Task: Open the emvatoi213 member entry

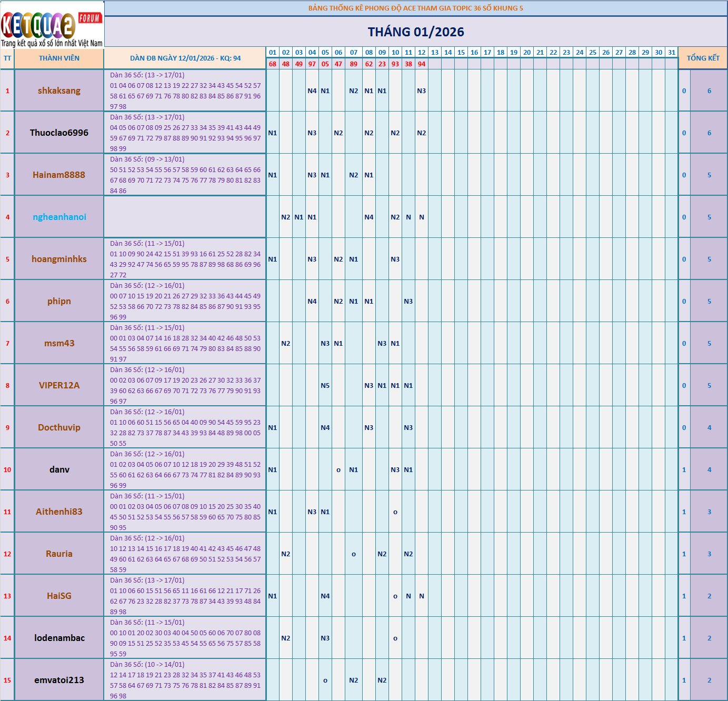Action: point(59,680)
